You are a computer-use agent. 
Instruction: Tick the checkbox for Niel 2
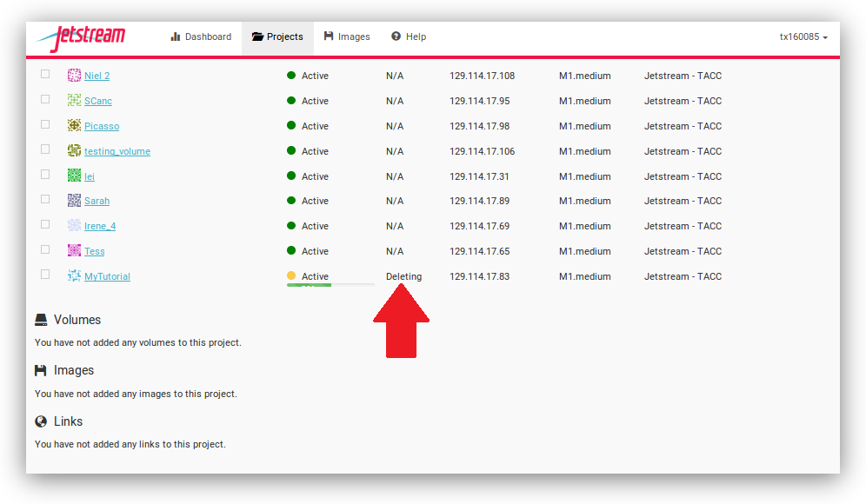point(45,75)
